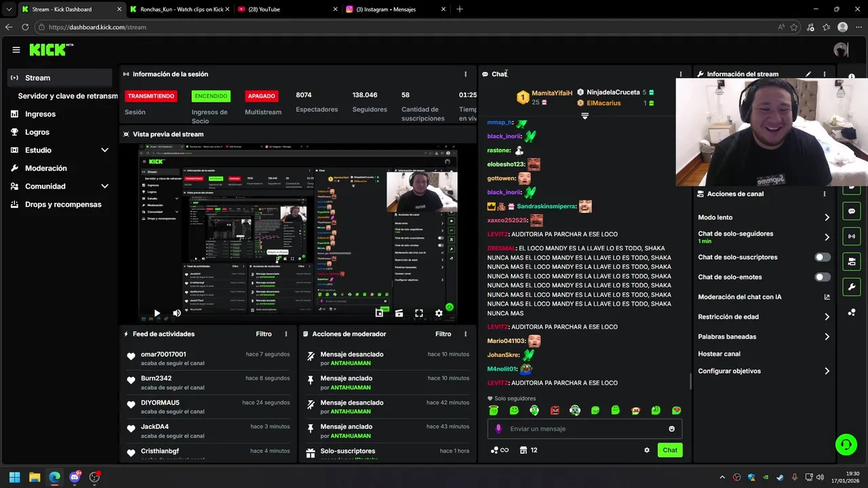Click MamitaYifaiH top gifter name
Viewport: 868px width, 488px height.
click(x=552, y=93)
